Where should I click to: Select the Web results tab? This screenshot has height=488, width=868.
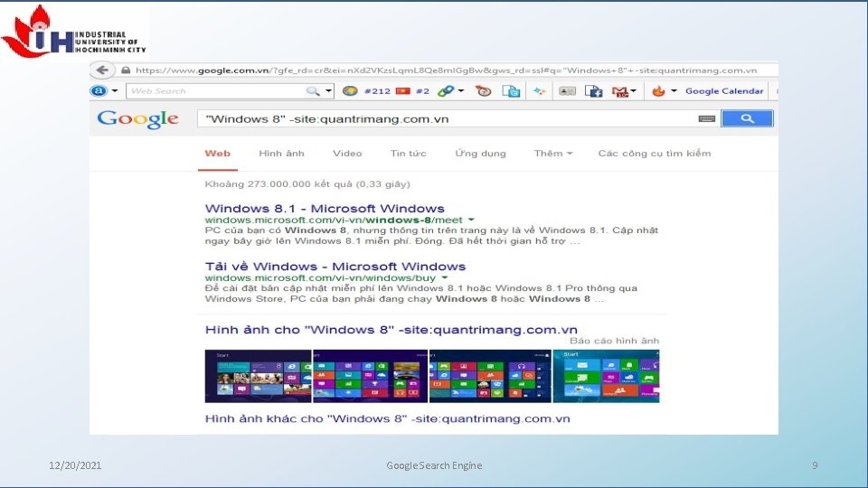(218, 154)
